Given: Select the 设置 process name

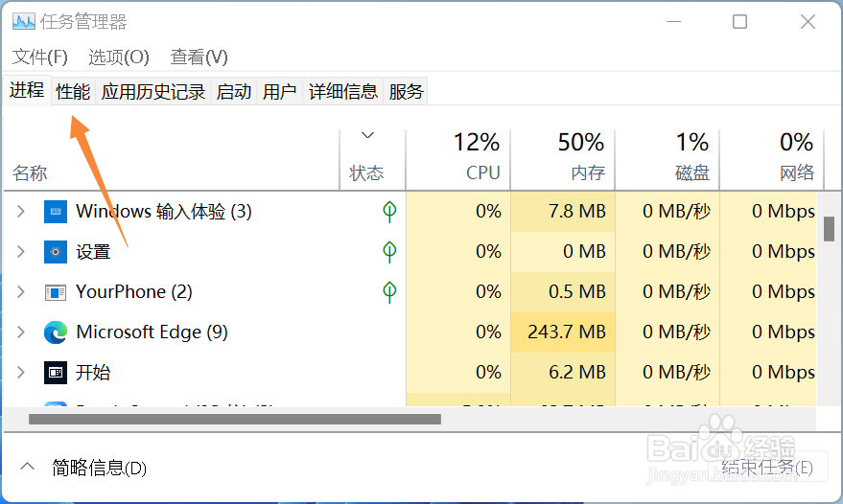Looking at the screenshot, I should [93, 251].
